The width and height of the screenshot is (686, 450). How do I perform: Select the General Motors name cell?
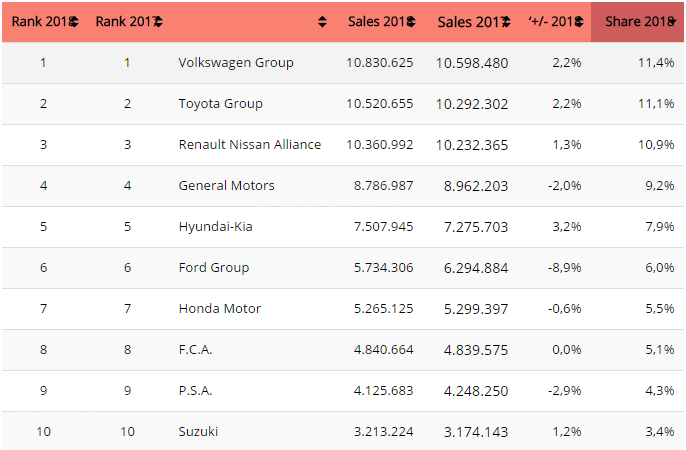(226, 186)
